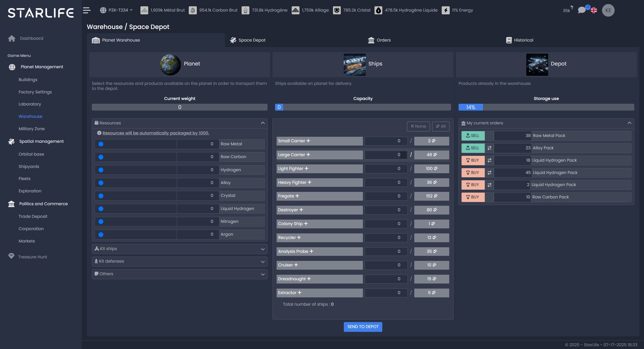
Task: Click the Spatial management satellite icon
Action: [x=11, y=141]
